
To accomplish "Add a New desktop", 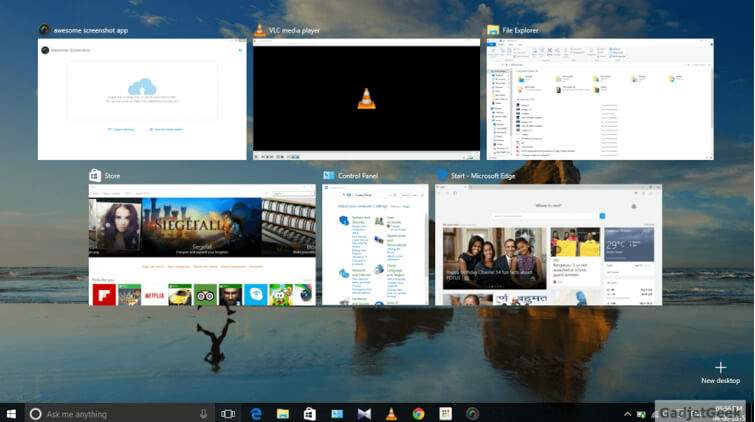I will [720, 373].
